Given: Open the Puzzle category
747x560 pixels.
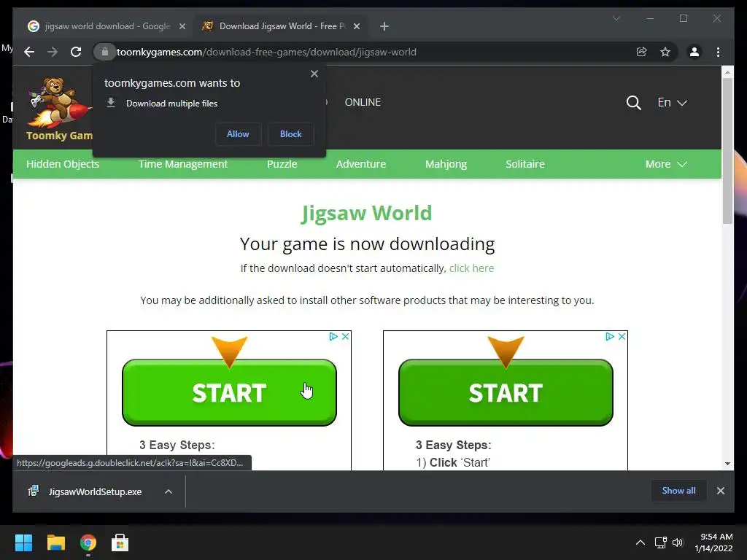Looking at the screenshot, I should click(x=282, y=164).
